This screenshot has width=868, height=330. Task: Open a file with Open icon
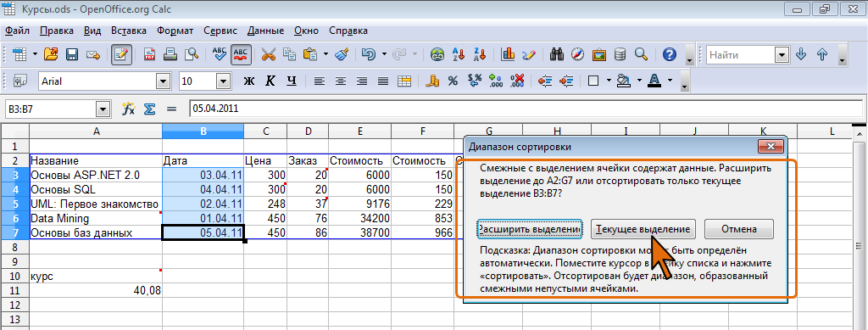[x=51, y=54]
